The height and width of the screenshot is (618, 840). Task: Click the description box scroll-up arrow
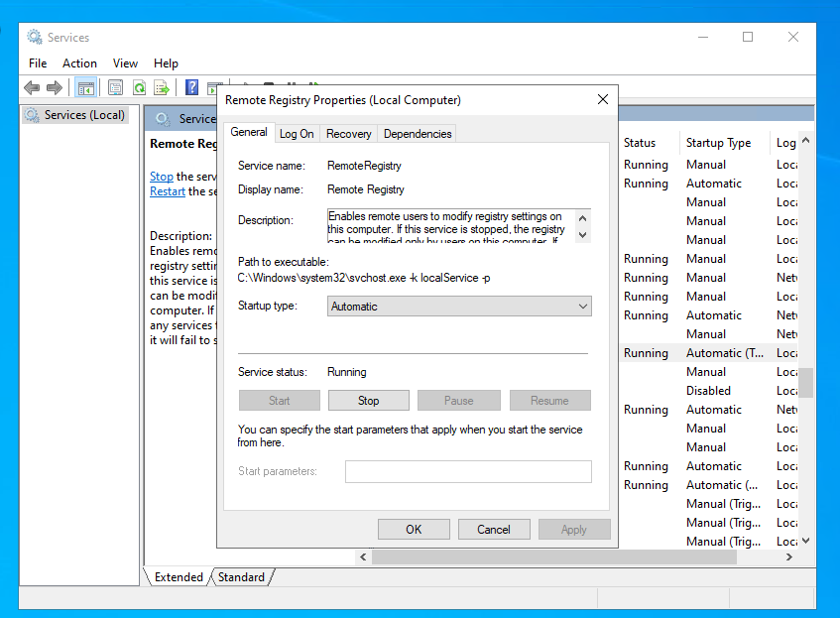click(x=583, y=218)
